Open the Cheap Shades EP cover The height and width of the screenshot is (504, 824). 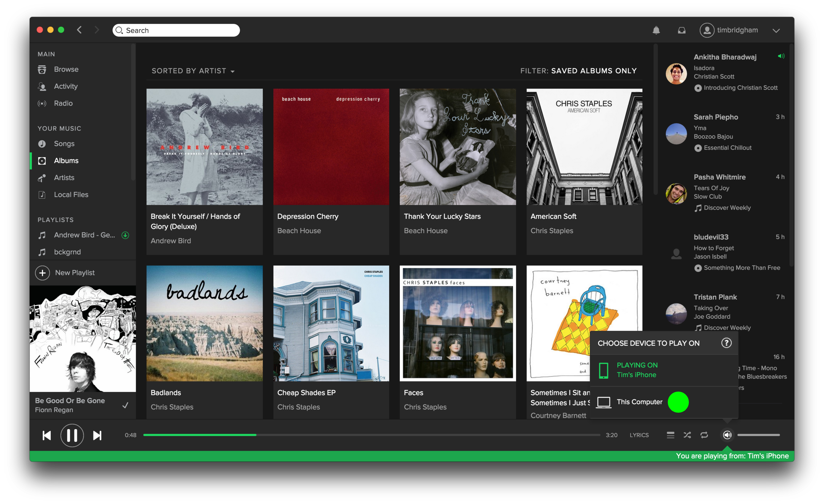[x=331, y=323]
